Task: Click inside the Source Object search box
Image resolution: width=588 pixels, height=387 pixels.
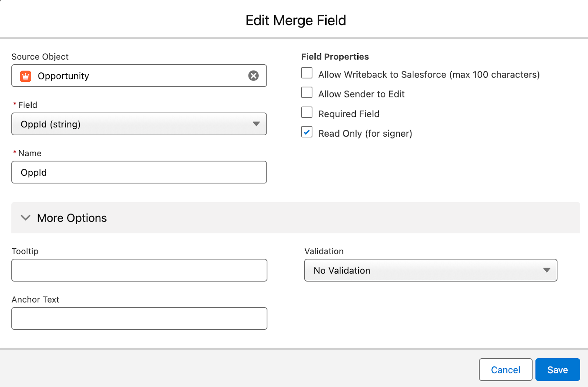Action: 140,76
